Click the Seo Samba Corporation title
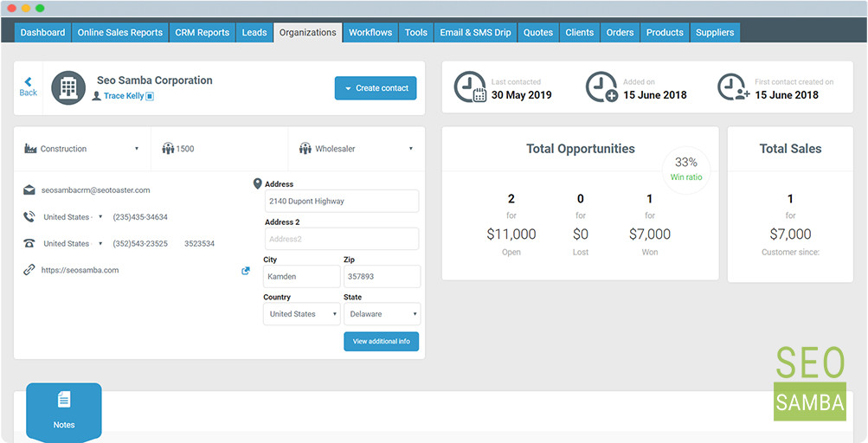 pos(154,80)
